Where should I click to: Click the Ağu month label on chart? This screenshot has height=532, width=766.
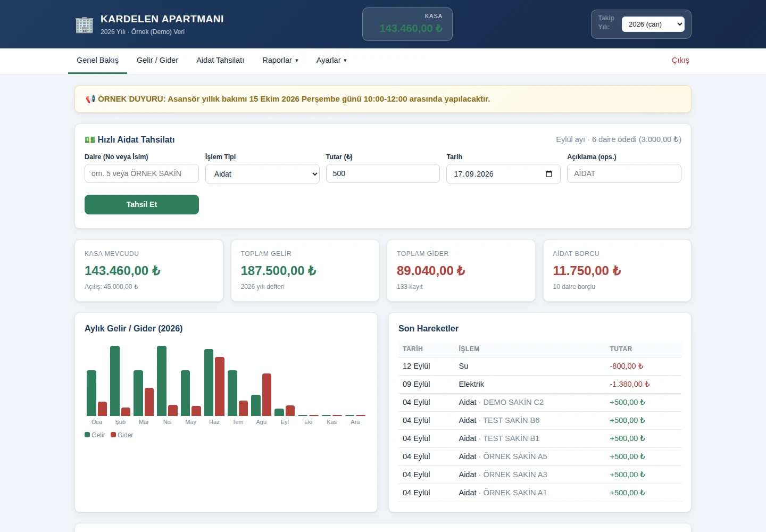(x=261, y=422)
